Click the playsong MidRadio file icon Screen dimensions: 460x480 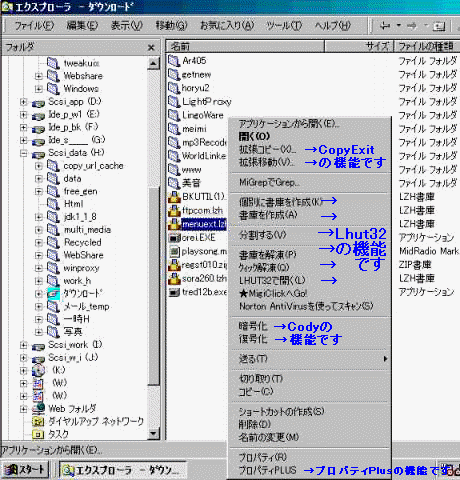click(x=174, y=251)
